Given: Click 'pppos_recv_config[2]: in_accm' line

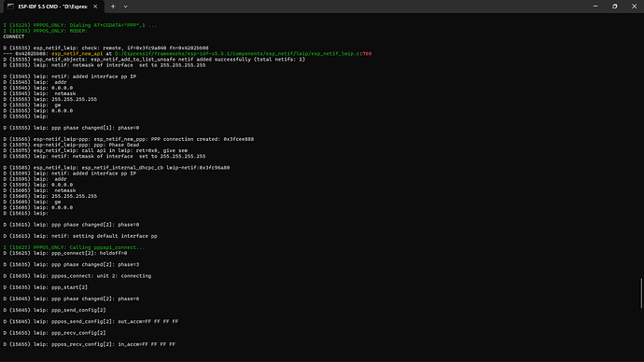Looking at the screenshot, I should point(89,344).
